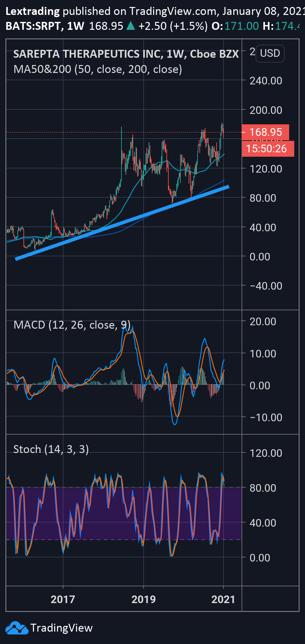Click the 120.00 price scale label in main chart
The height and width of the screenshot is (644, 305).
point(266,169)
